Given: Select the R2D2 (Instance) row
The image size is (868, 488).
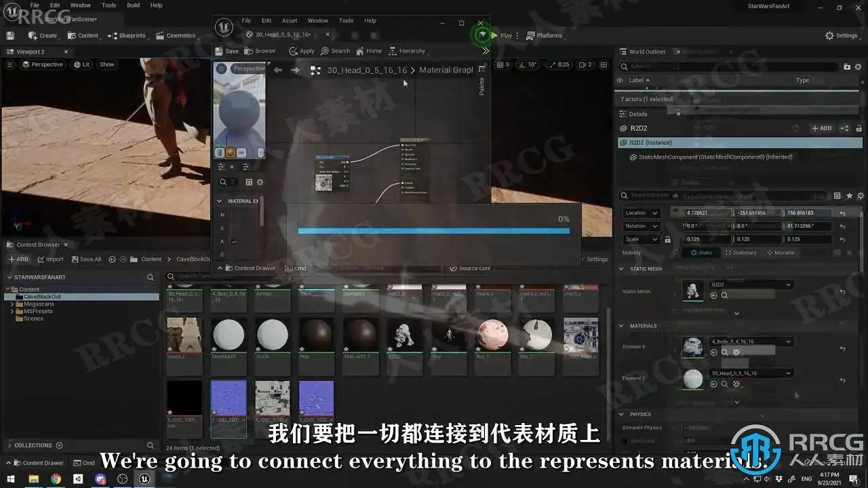Looking at the screenshot, I should tap(740, 142).
